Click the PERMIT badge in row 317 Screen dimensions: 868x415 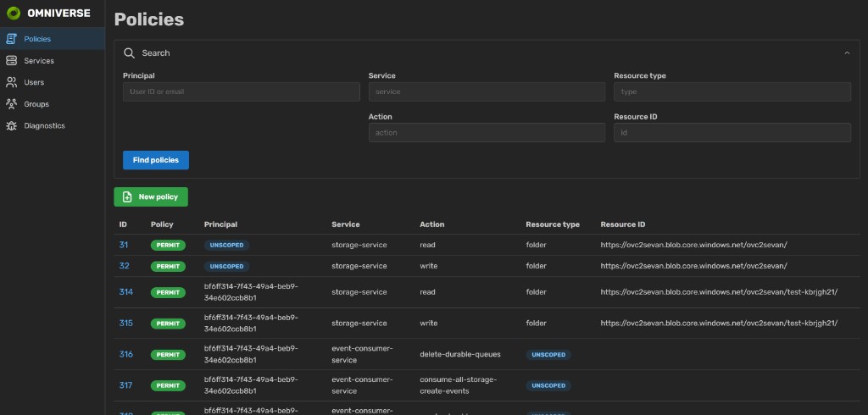(168, 385)
